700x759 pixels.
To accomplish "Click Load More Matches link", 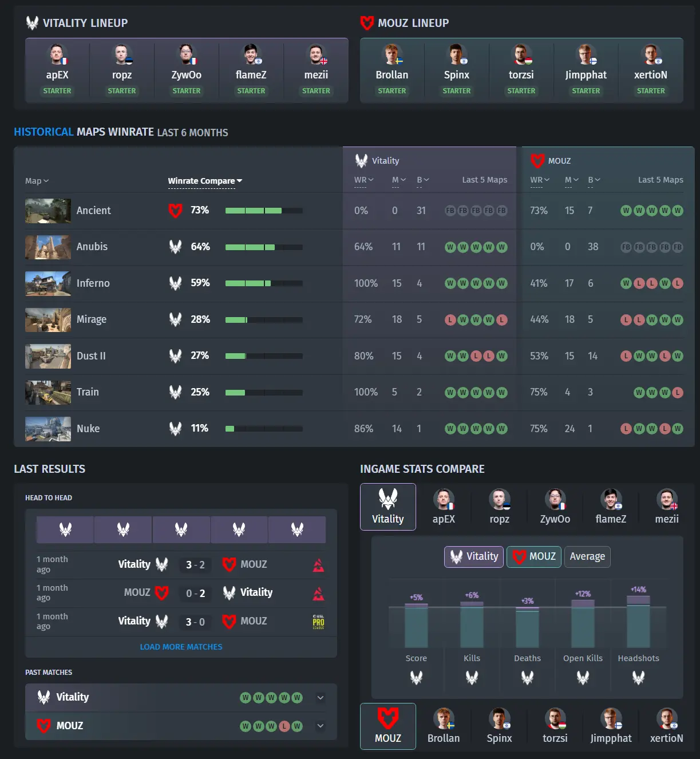I will 181,647.
